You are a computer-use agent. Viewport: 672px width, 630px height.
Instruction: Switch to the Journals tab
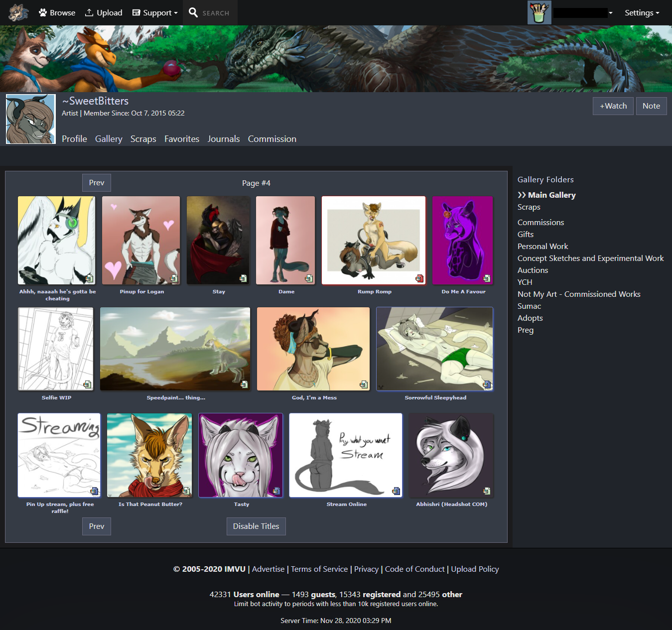coord(224,139)
